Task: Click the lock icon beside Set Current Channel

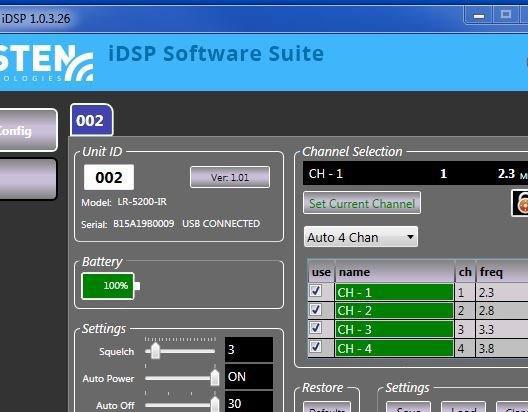Action: click(520, 203)
